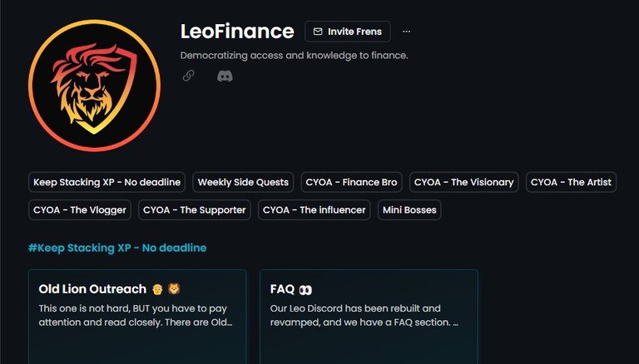Click the envelope icon in Invite Frens
The width and height of the screenshot is (639, 364).
pos(318,32)
